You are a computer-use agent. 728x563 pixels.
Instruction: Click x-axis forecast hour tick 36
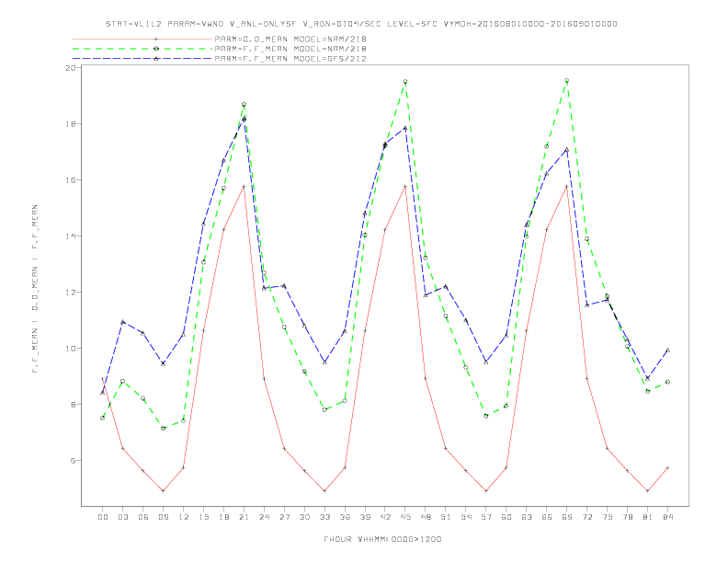click(x=345, y=517)
